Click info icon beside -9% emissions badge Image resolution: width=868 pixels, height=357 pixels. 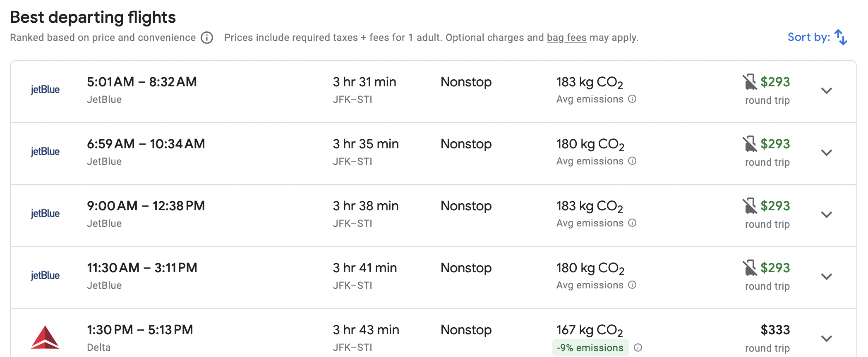638,347
